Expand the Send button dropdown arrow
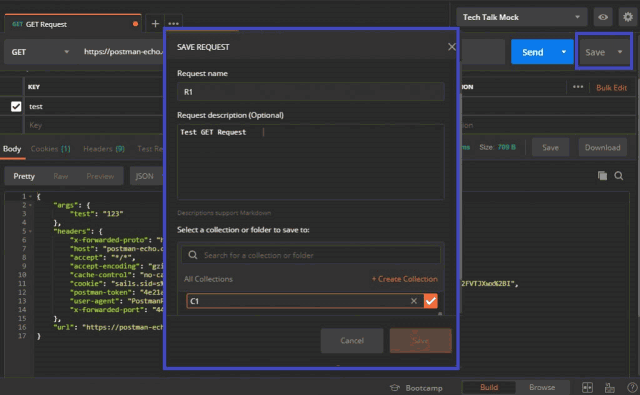This screenshot has width=640, height=395. point(564,52)
